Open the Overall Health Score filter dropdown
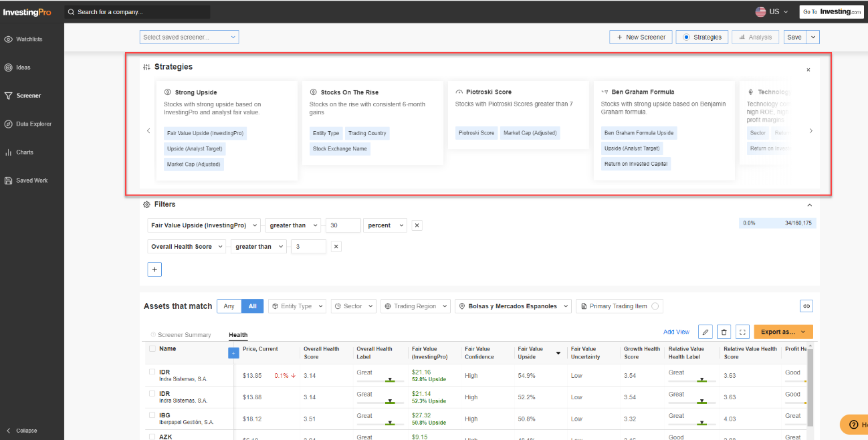Viewport: 868px width, 440px height. coord(187,247)
